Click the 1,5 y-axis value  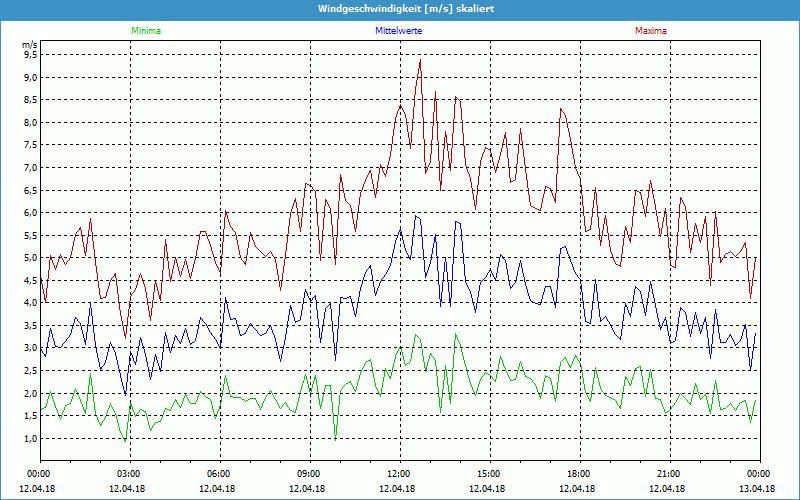coord(31,415)
